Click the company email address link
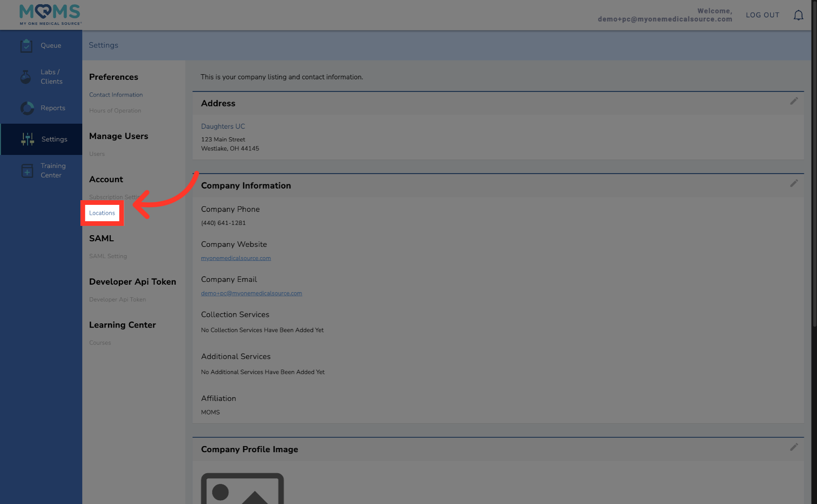This screenshot has height=504, width=817. coord(251,294)
